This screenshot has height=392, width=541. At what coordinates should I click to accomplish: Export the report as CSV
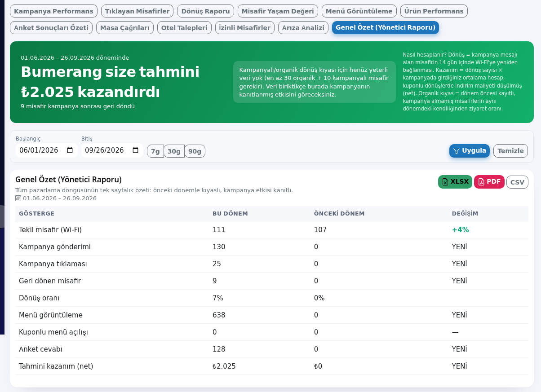517,182
